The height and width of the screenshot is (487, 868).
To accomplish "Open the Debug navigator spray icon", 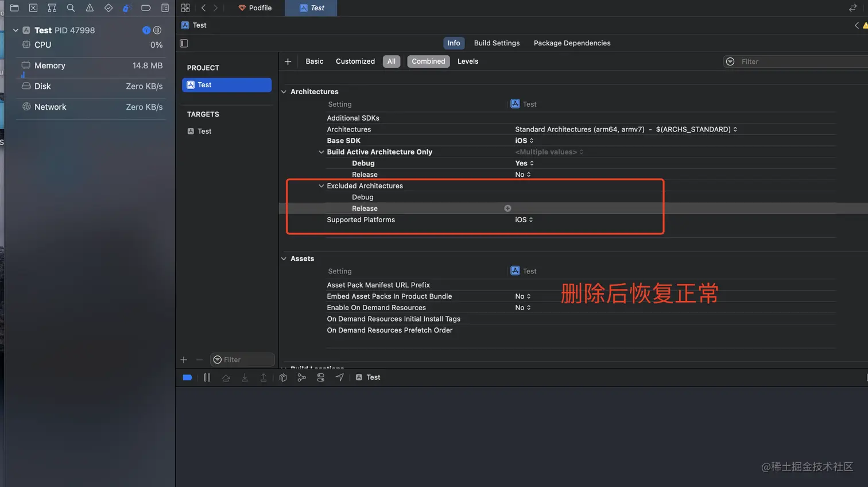I will tap(127, 8).
